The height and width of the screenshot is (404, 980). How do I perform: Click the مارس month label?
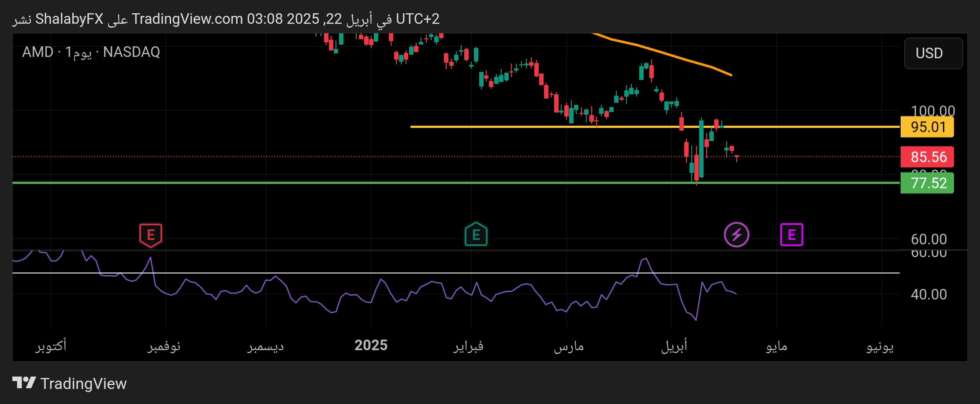(569, 347)
